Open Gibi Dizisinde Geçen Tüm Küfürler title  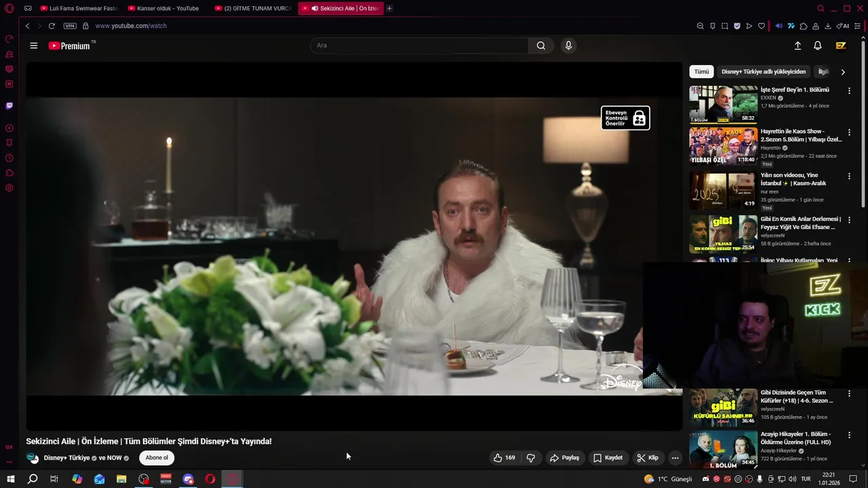[797, 396]
